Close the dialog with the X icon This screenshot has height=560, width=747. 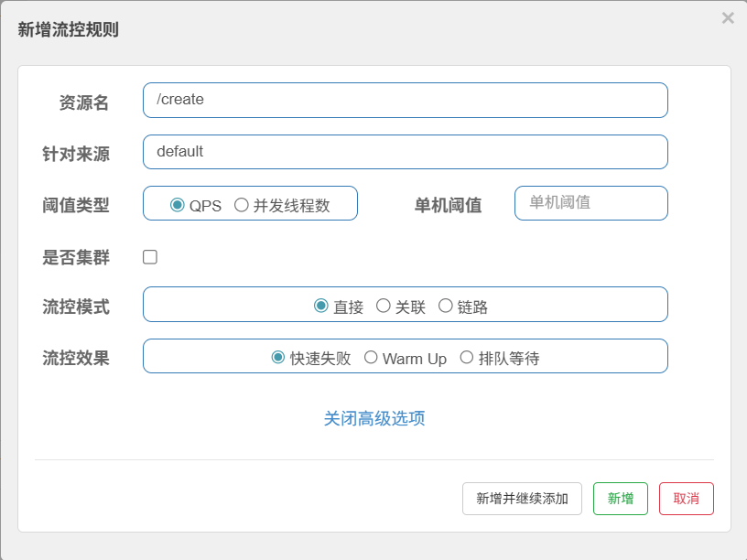coord(728,18)
